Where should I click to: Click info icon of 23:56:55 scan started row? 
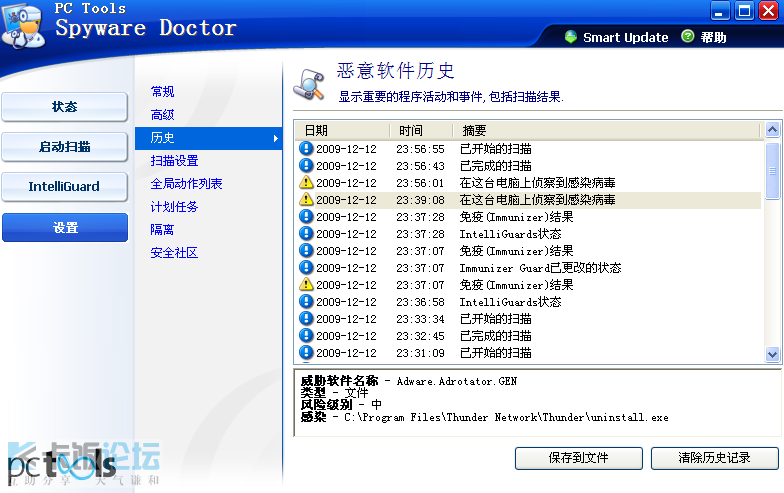[x=306, y=148]
